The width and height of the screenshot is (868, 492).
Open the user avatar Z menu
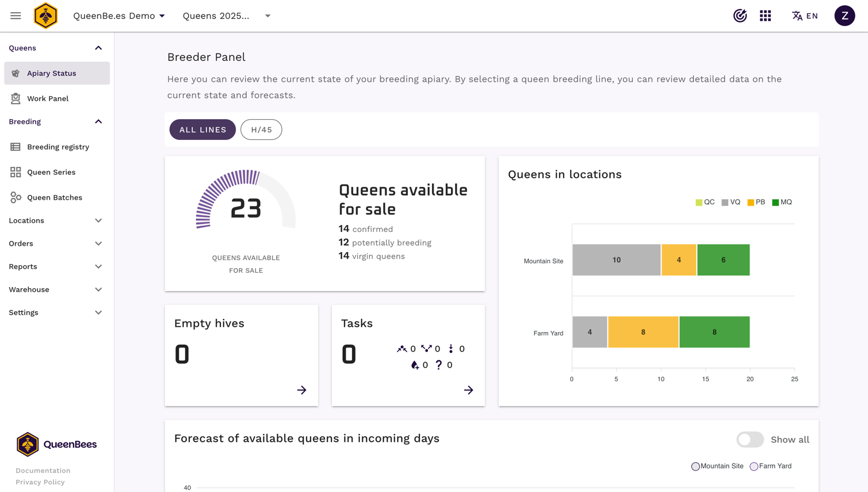(844, 16)
